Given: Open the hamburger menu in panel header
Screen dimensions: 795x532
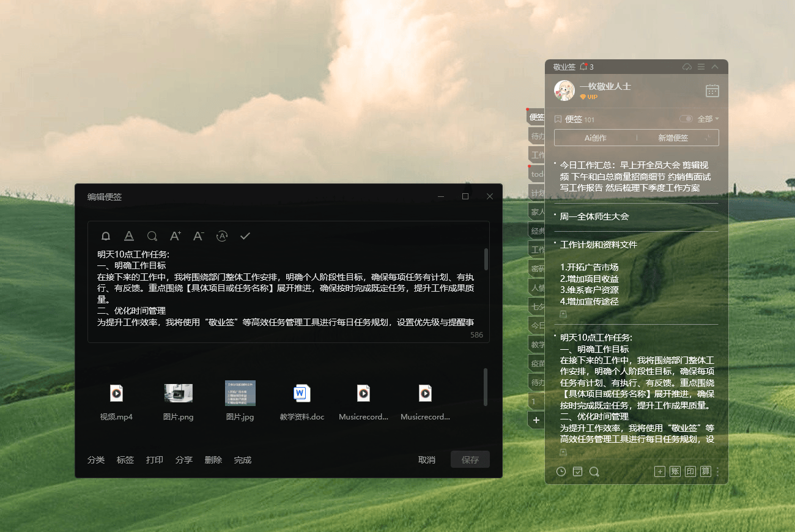Looking at the screenshot, I should [x=701, y=67].
